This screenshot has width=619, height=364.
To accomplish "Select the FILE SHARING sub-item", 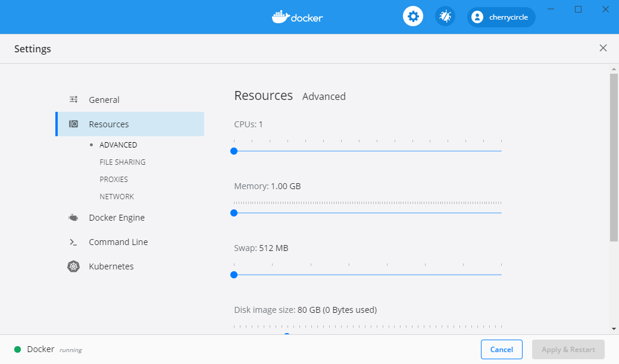I will tap(123, 162).
